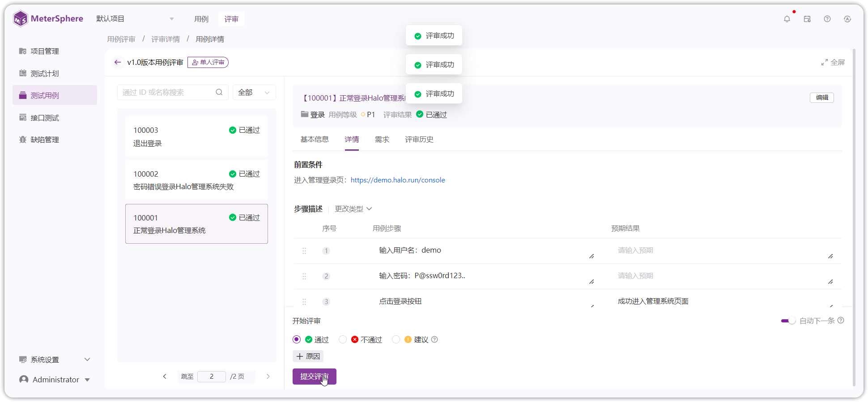Click the 测试计划 sidebar icon
Screen dimensions: 868x402
pos(23,73)
